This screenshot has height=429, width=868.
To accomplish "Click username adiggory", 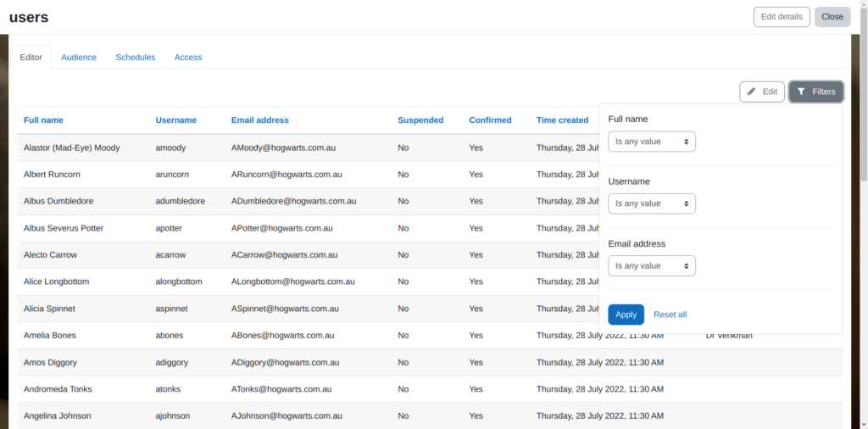I will click(x=171, y=362).
